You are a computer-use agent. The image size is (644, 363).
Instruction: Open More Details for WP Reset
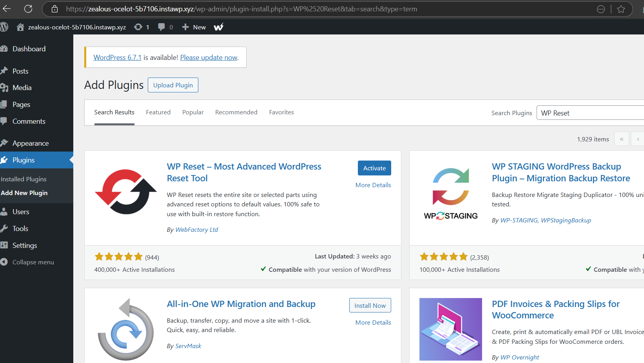click(373, 185)
